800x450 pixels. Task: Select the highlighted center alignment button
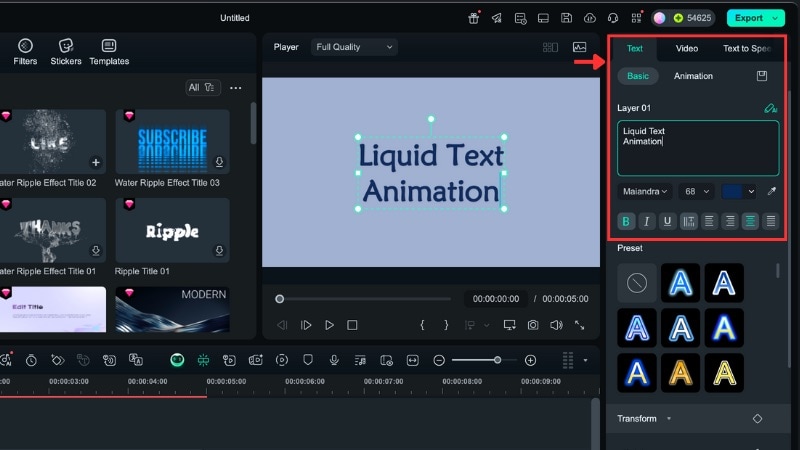pos(750,221)
